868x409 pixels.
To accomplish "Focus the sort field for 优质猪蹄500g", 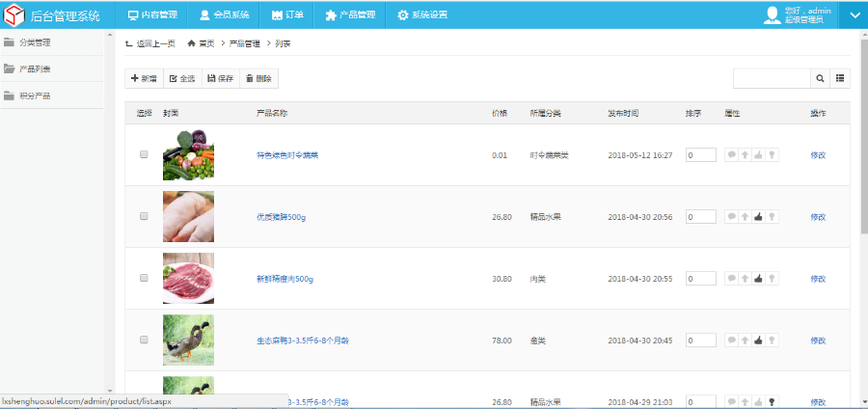I will tap(701, 217).
